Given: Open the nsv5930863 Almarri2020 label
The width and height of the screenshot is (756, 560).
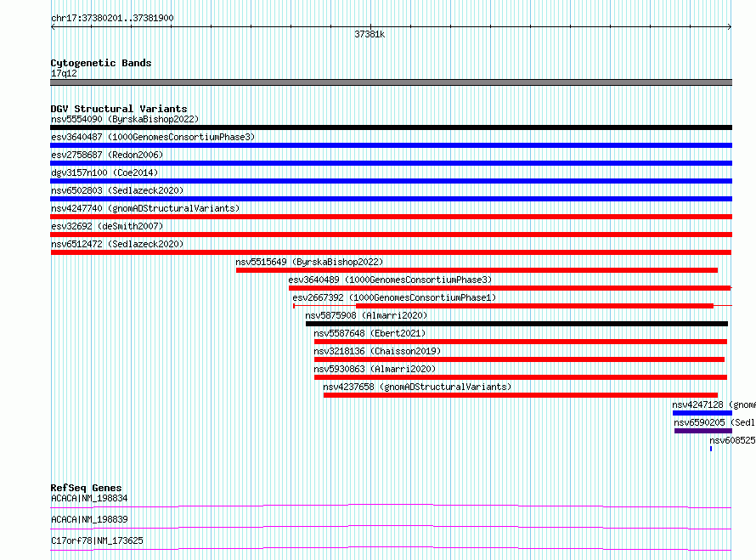Looking at the screenshot, I should tap(375, 369).
